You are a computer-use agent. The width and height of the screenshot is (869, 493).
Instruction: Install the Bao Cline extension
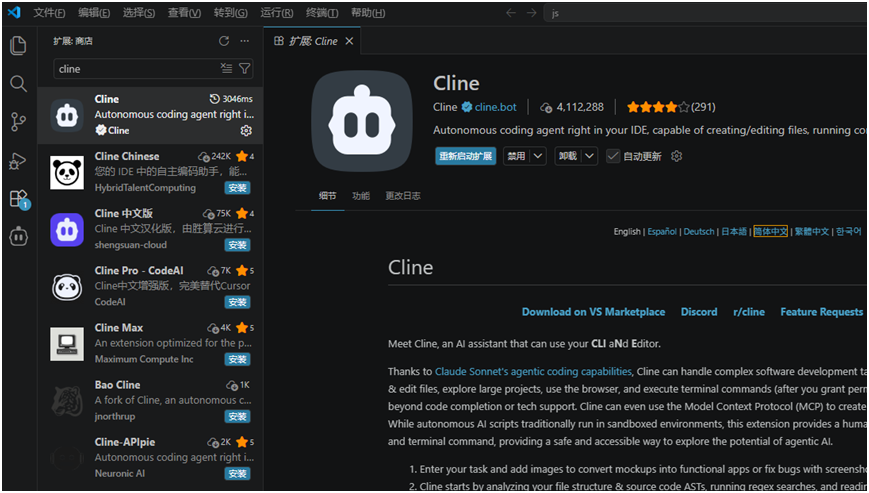237,416
